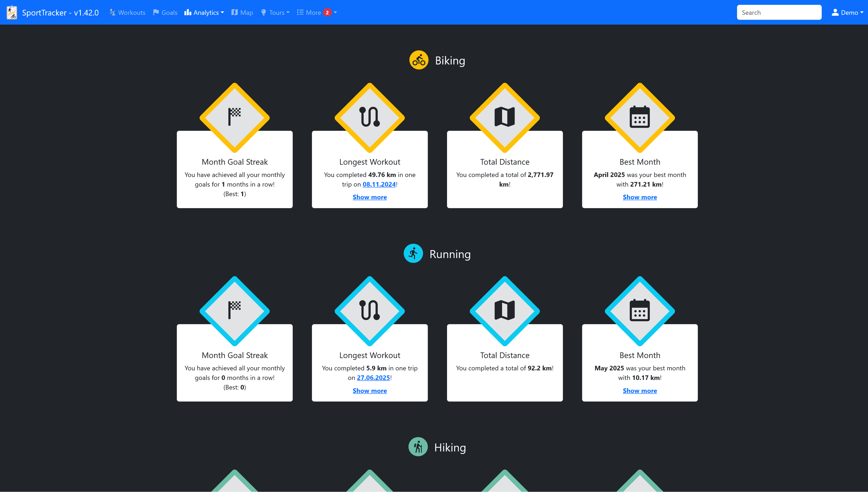The image size is (868, 492).
Task: Click the green Hiking section icon
Action: [x=418, y=447]
